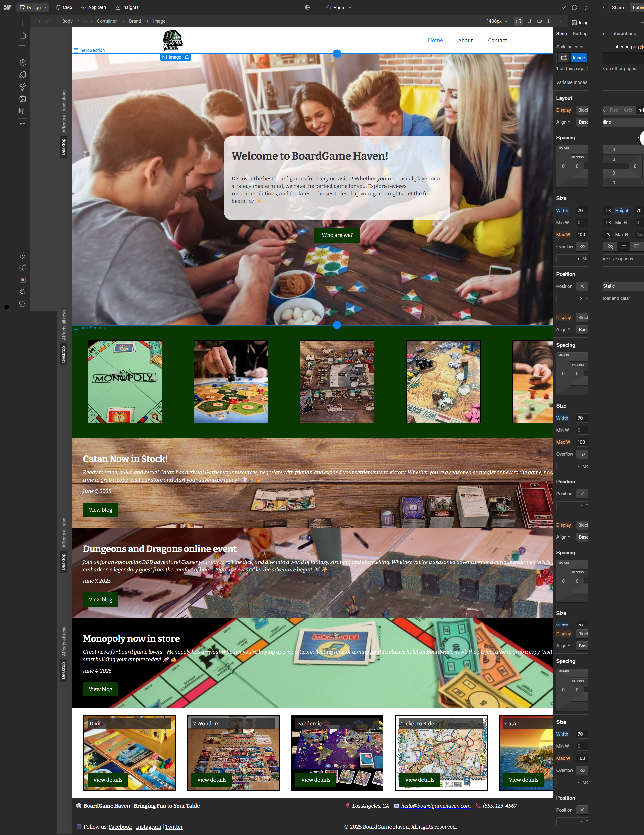Click the collapsed breadcrumb ellipsis
This screenshot has width=644, height=835.
click(85, 21)
